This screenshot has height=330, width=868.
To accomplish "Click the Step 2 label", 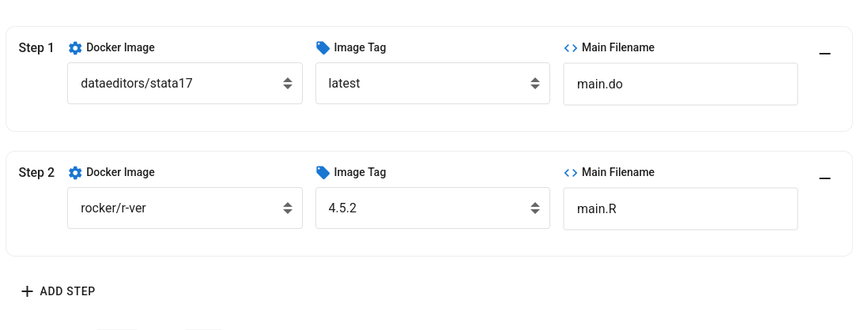I will 36,173.
